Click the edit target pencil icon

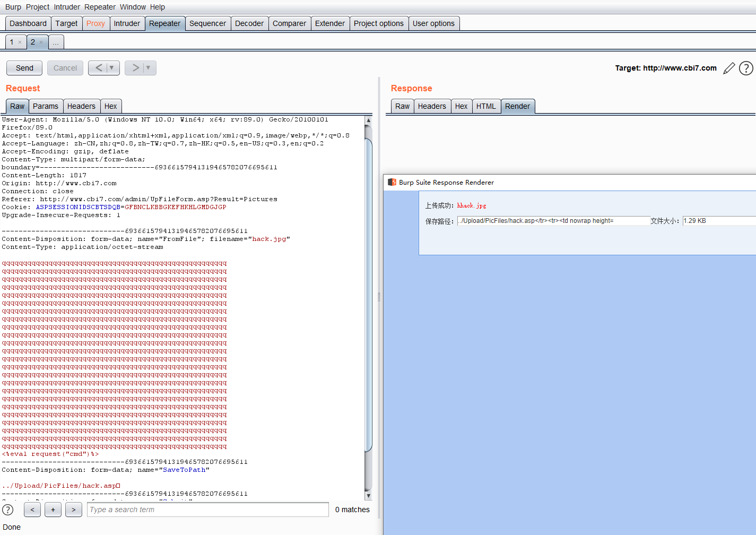coord(729,68)
